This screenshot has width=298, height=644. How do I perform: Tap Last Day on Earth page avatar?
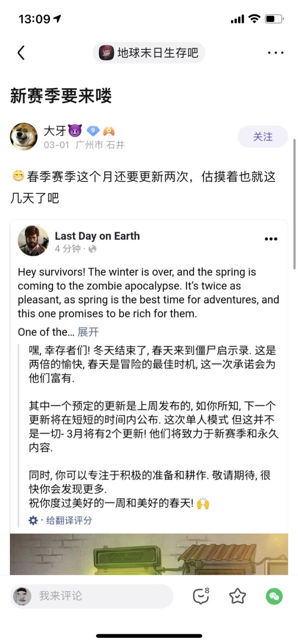33,241
